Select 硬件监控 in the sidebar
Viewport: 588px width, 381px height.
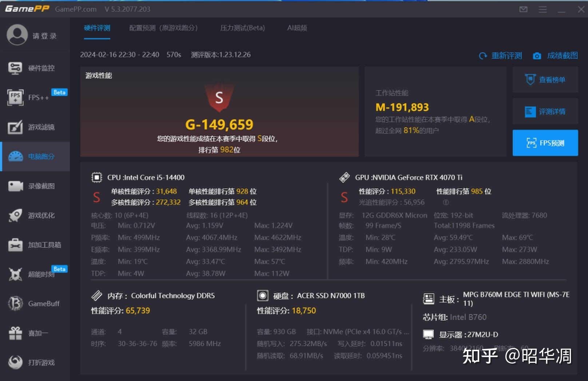click(x=35, y=68)
